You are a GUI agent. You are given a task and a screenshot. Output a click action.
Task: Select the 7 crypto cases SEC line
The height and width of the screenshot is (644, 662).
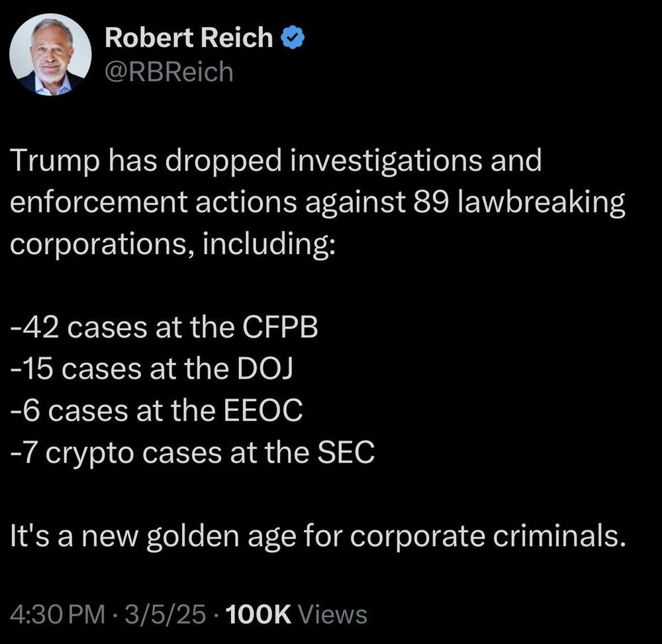click(x=193, y=453)
